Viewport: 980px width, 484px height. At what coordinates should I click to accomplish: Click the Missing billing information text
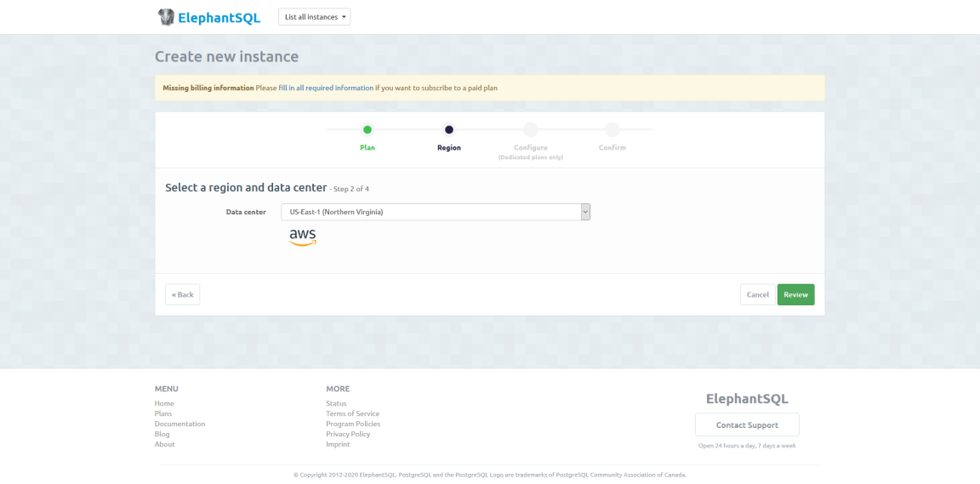pos(208,88)
